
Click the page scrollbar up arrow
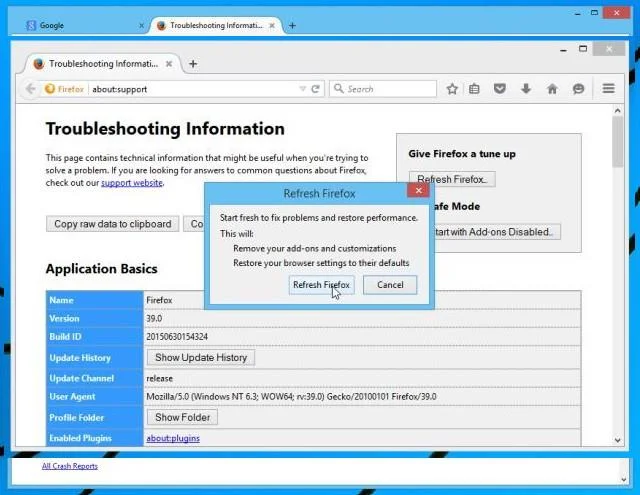[618, 111]
